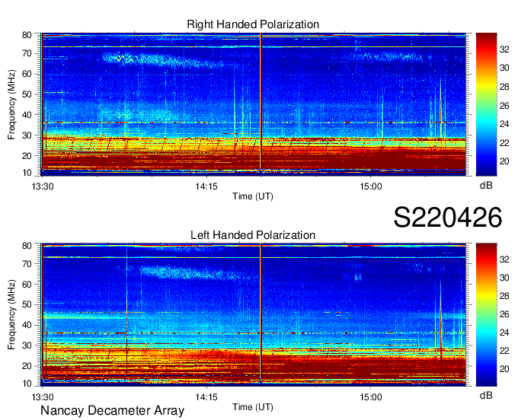Click the 60 MHz tick label on the top plot
The width and height of the screenshot is (518, 420).
[27, 74]
